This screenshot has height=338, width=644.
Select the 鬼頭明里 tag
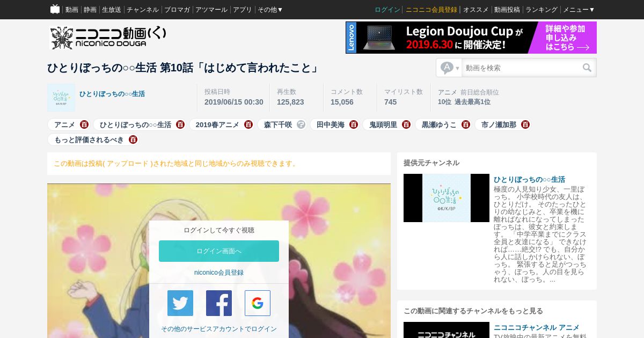click(x=383, y=124)
